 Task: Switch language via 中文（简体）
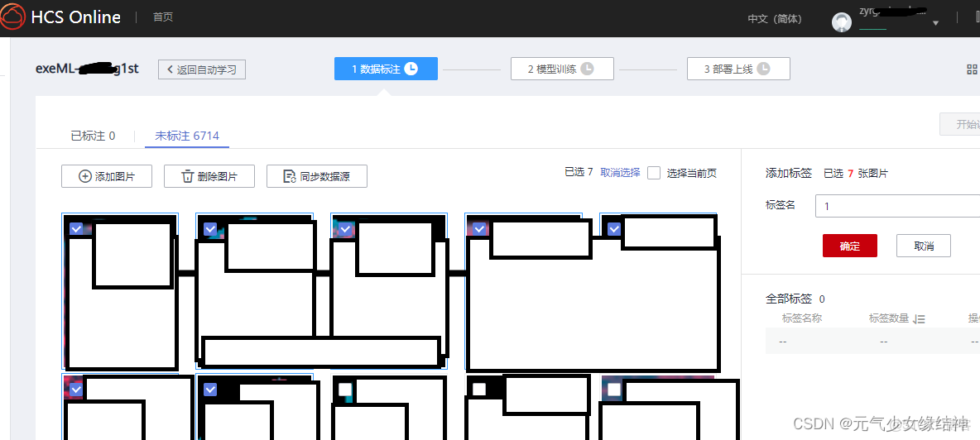[775, 19]
